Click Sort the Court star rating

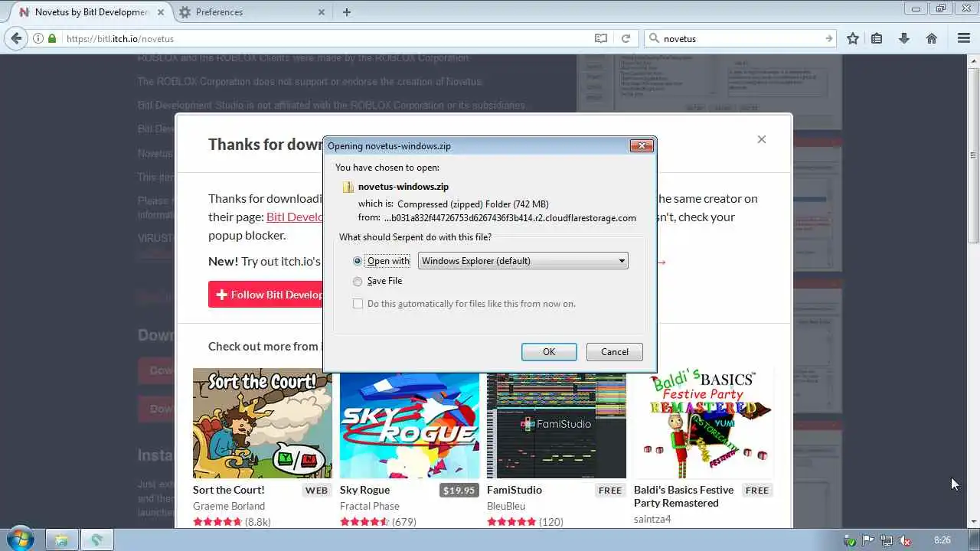click(x=217, y=522)
